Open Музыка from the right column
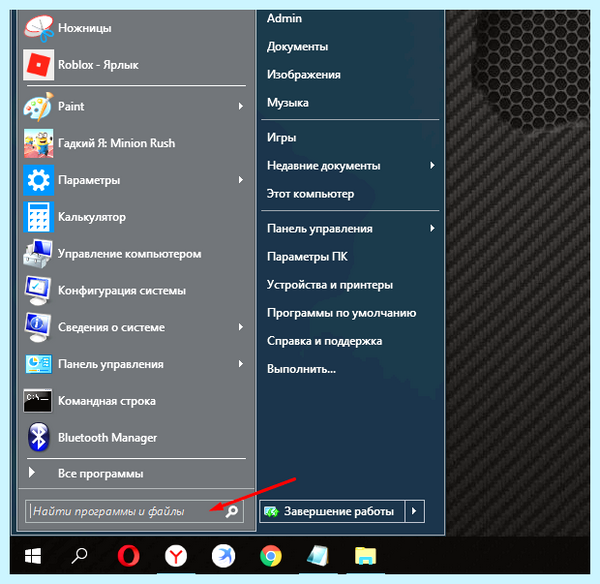Viewport: 600px width, 584px height. coord(288,103)
